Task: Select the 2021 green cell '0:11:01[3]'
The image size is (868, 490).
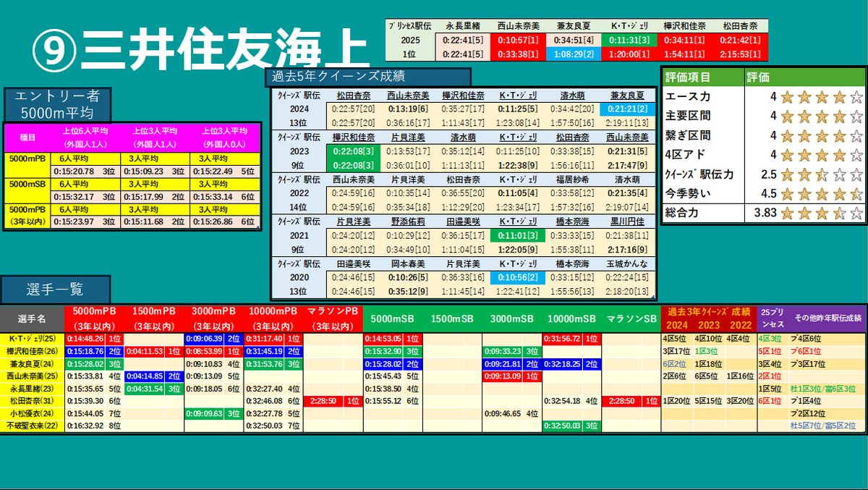Action: (x=518, y=235)
